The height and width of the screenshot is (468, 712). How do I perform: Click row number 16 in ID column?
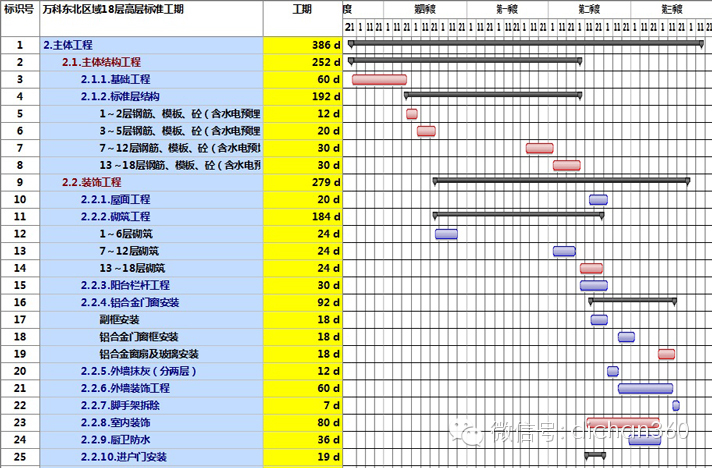pos(20,303)
